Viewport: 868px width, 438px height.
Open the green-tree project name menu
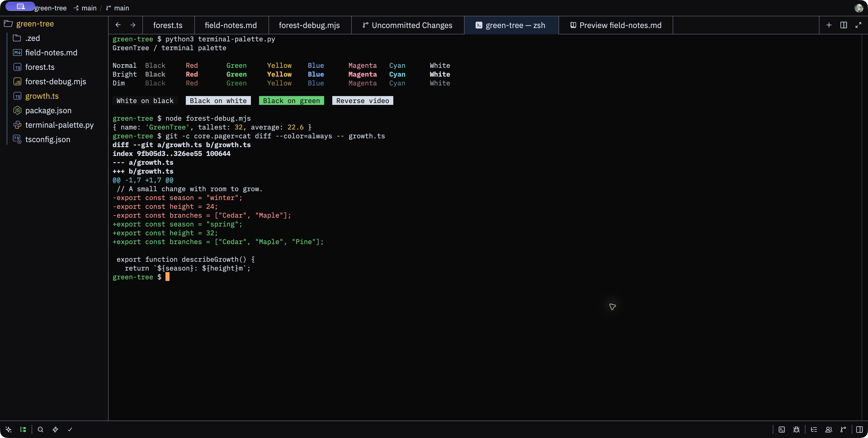pos(51,8)
